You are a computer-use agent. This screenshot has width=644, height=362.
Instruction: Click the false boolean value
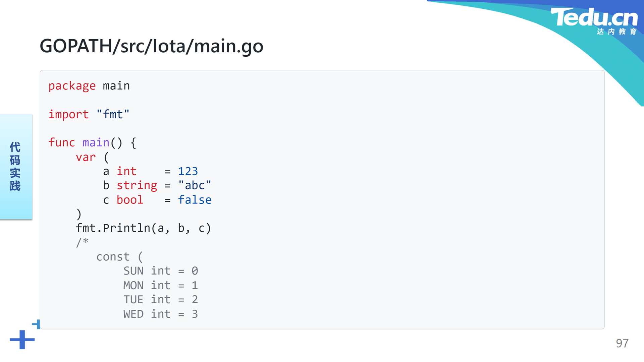pyautogui.click(x=195, y=200)
